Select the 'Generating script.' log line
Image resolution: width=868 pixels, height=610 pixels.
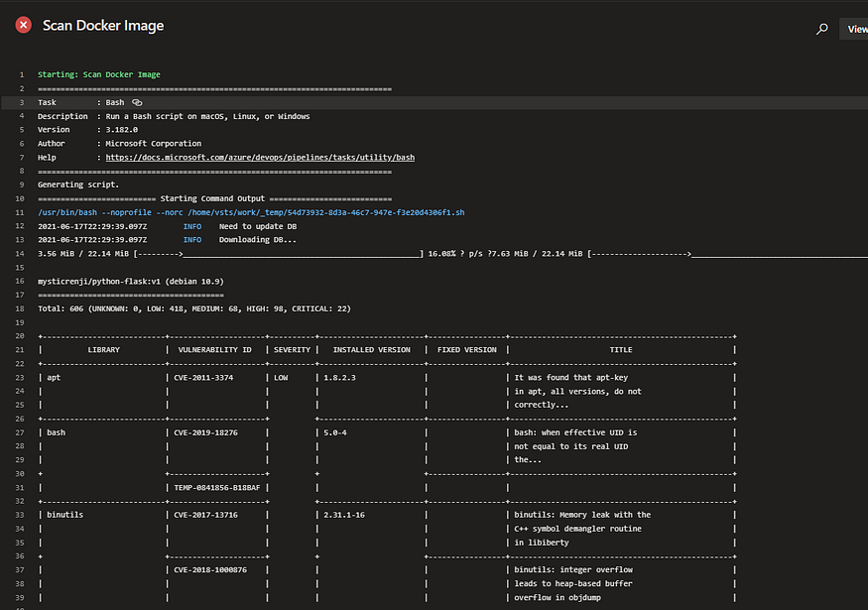pos(78,184)
